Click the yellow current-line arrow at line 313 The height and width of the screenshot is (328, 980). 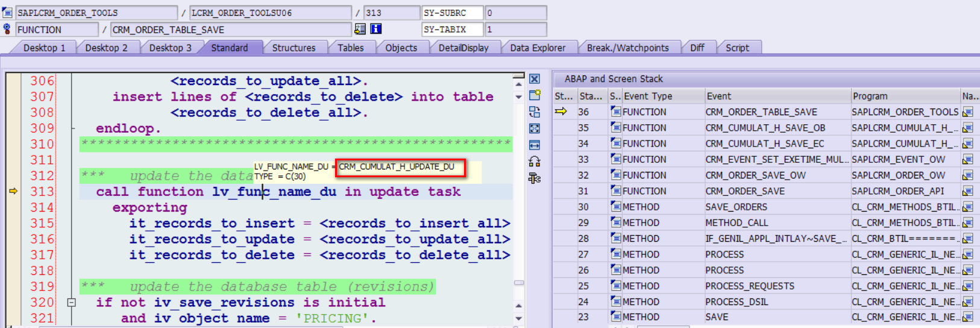coord(13,191)
